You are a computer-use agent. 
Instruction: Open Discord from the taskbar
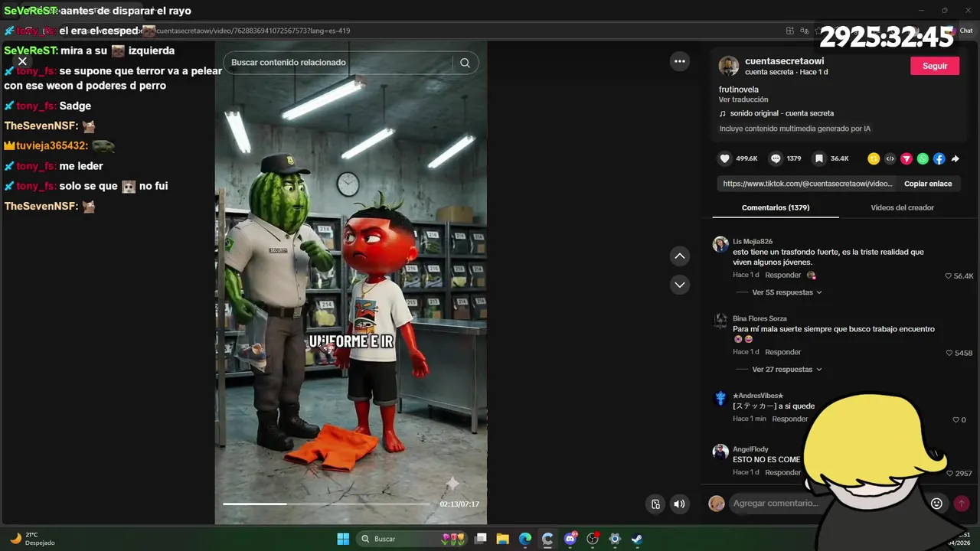click(x=570, y=539)
